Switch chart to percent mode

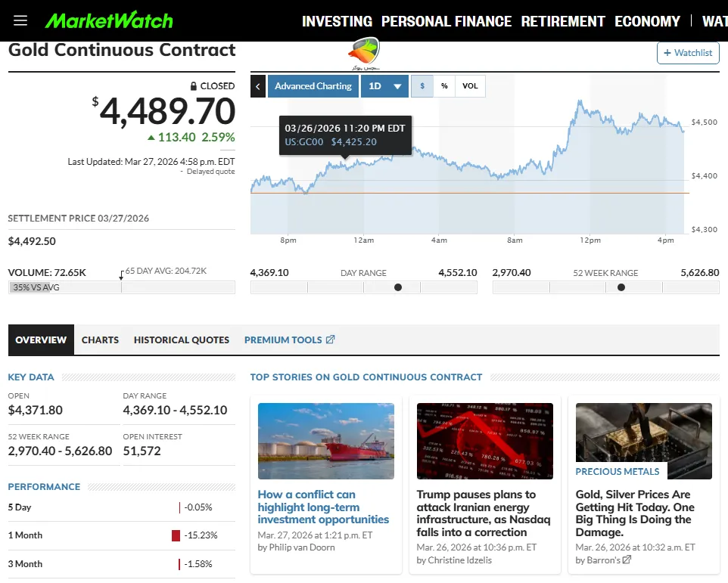pyautogui.click(x=444, y=86)
